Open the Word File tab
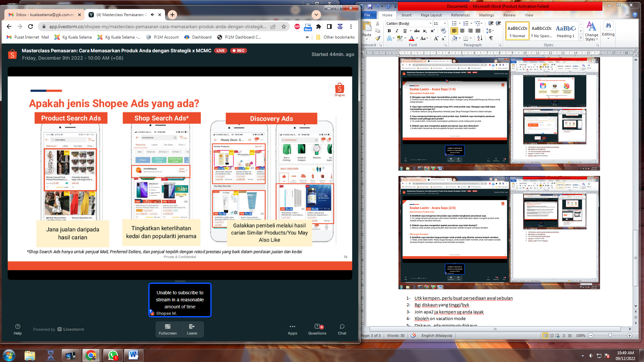This screenshot has width=644, height=362. pyautogui.click(x=368, y=15)
